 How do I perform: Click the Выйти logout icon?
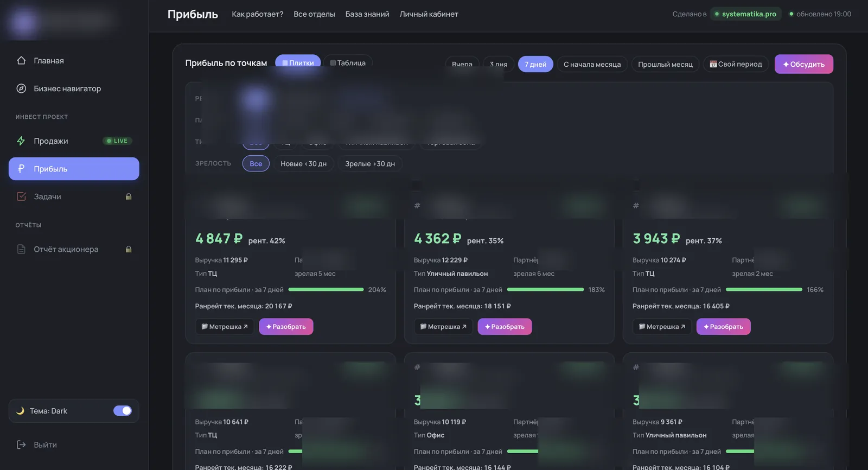(x=21, y=444)
